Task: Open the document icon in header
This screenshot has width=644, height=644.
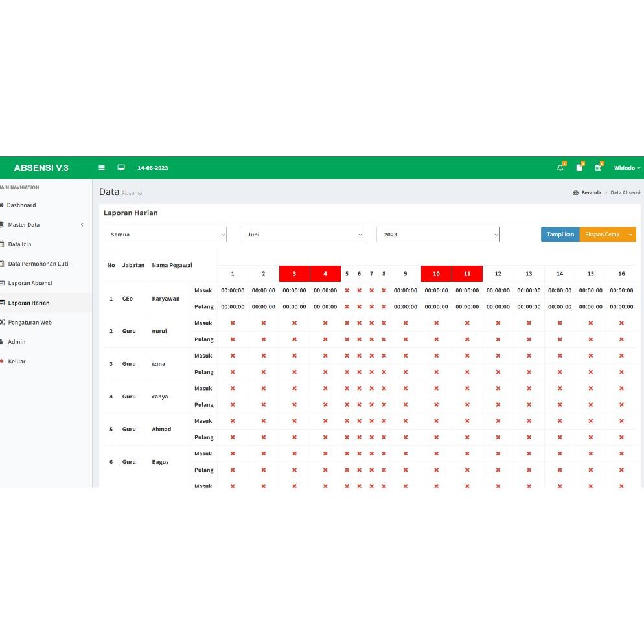Action: [579, 168]
